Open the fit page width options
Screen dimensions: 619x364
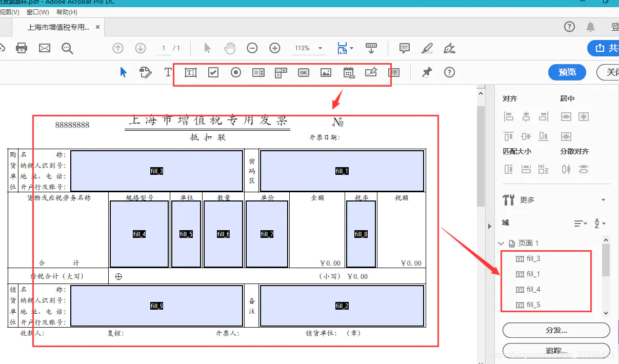(345, 48)
